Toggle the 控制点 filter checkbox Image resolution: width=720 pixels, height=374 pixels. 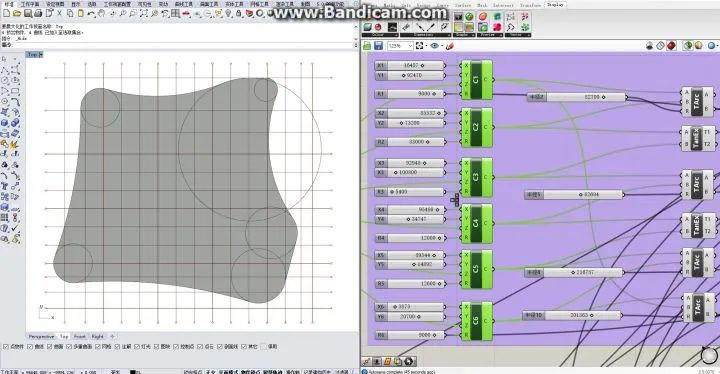pyautogui.click(x=176, y=346)
